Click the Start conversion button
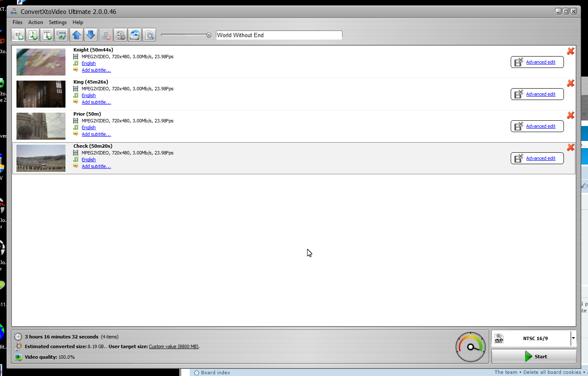This screenshot has height=376, width=588. [534, 357]
